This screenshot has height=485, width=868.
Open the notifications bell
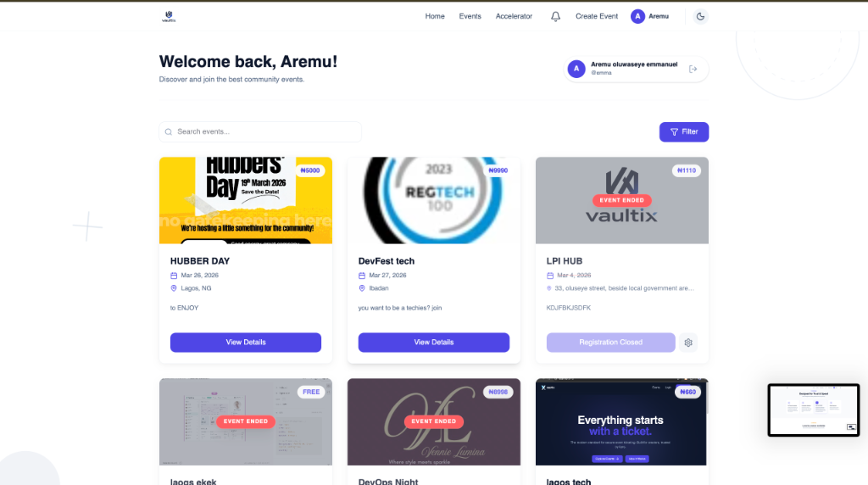(555, 17)
